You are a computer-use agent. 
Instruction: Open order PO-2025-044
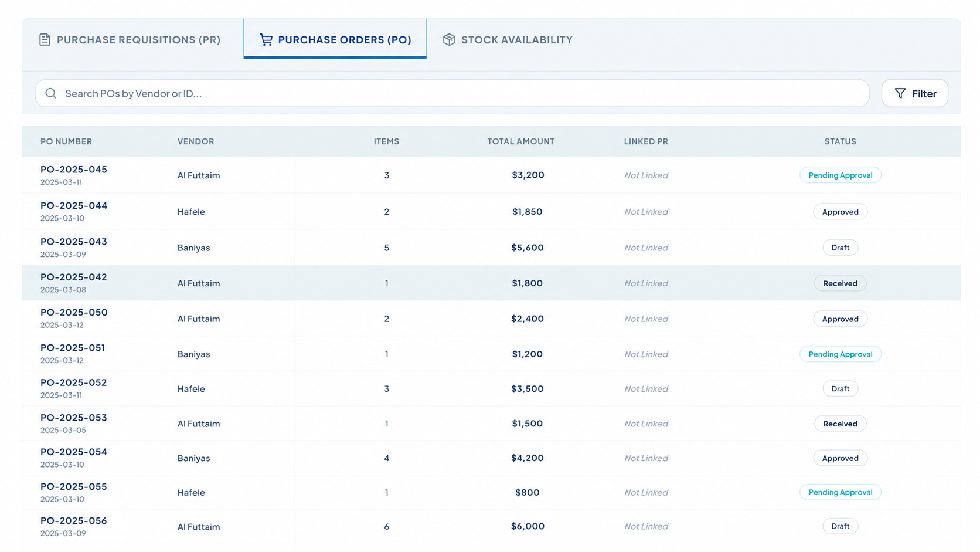tap(74, 206)
